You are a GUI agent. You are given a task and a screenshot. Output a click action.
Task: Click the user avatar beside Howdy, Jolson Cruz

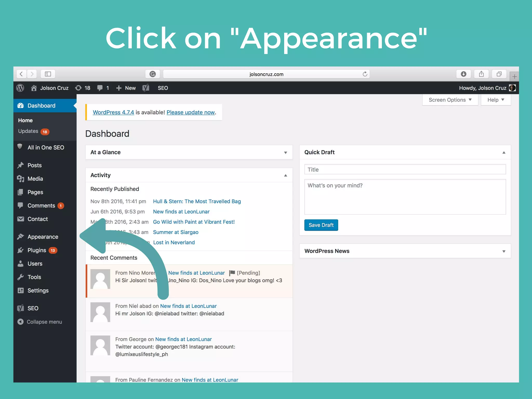(x=512, y=88)
